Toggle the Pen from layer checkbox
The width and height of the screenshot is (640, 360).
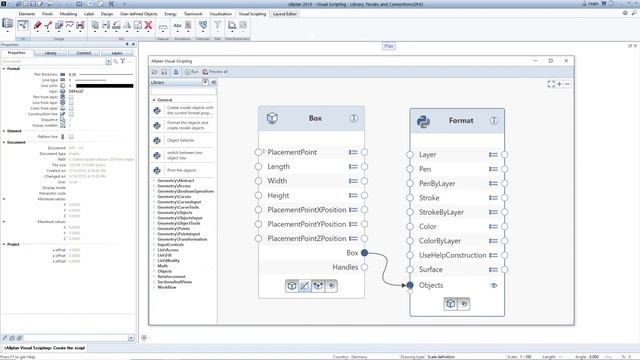71,97
